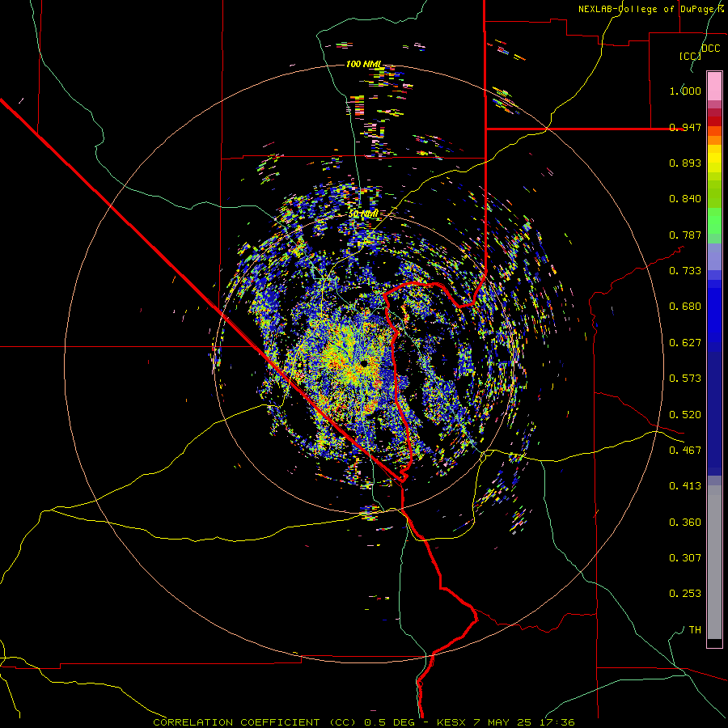Click the 0.520 color scale value
Image resolution: width=728 pixels, height=728 pixels.
click(x=685, y=415)
